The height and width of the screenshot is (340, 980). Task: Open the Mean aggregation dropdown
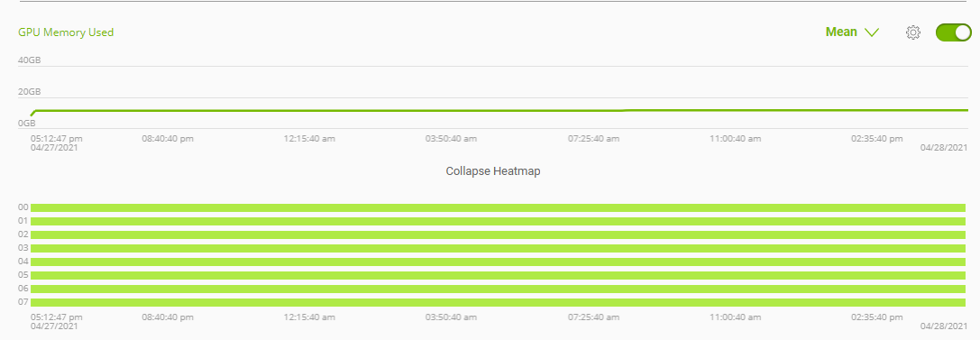853,32
